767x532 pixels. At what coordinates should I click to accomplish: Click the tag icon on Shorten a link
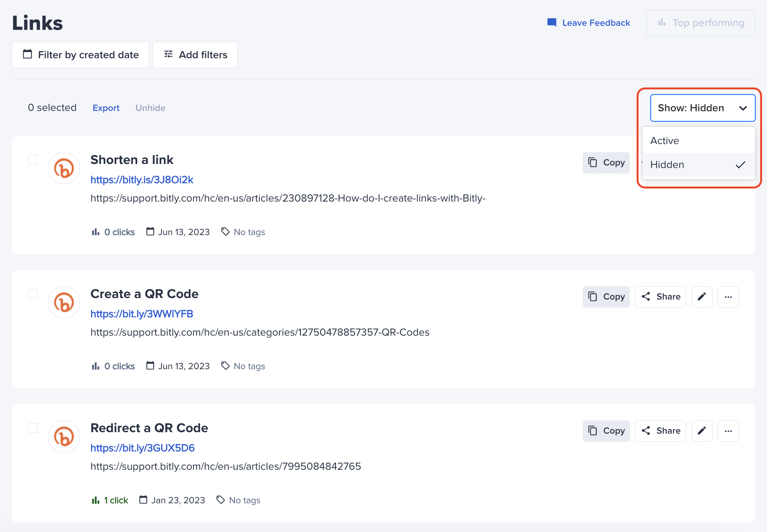[225, 232]
